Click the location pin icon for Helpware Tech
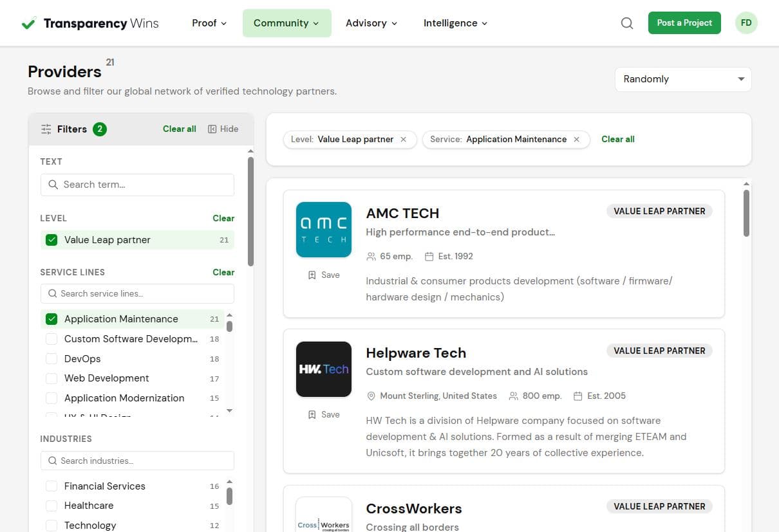The height and width of the screenshot is (532, 779). (x=371, y=396)
